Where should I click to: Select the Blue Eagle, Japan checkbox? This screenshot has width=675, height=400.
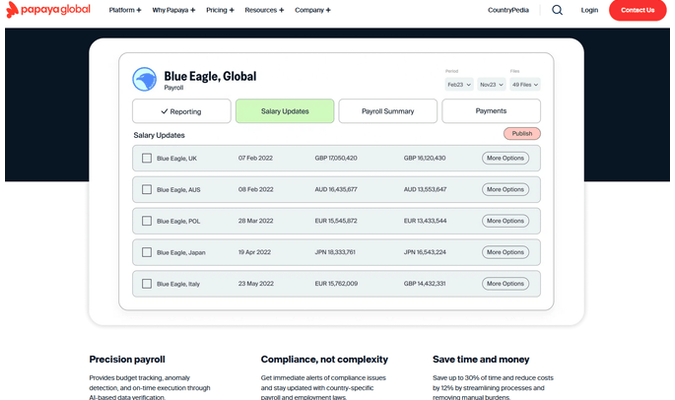click(147, 252)
